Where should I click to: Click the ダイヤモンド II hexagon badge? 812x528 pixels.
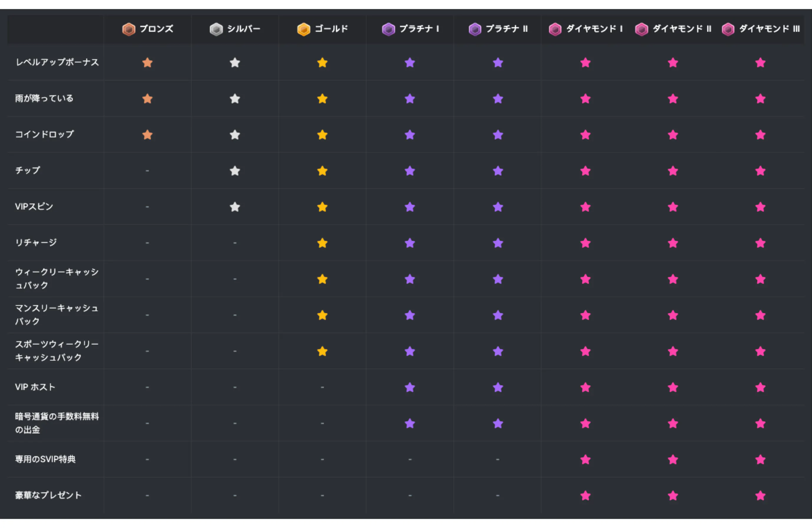point(642,29)
